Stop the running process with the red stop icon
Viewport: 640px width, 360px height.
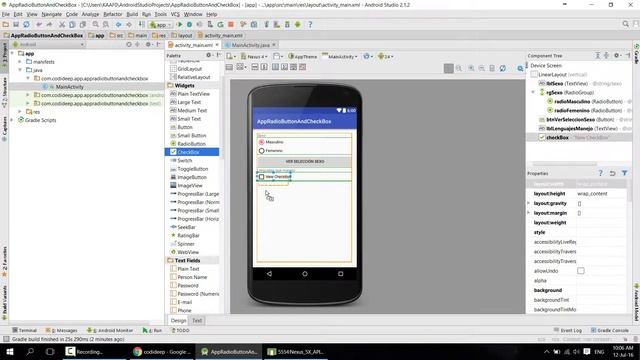pos(231,24)
